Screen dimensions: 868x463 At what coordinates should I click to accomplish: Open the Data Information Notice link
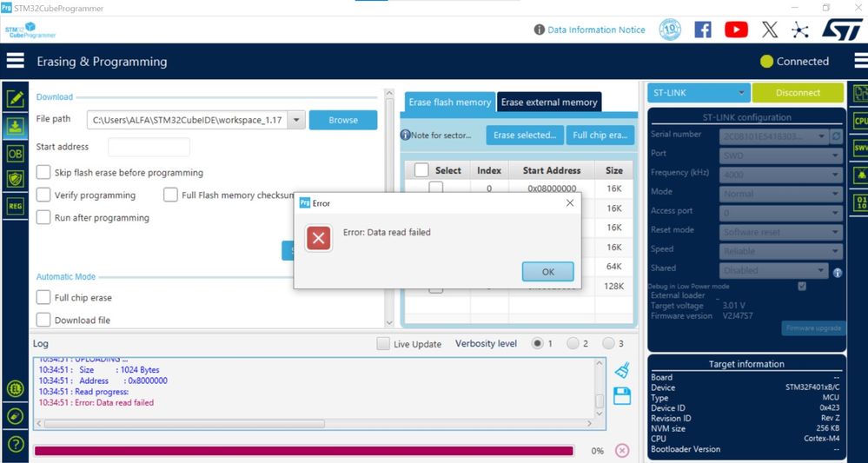coord(596,30)
